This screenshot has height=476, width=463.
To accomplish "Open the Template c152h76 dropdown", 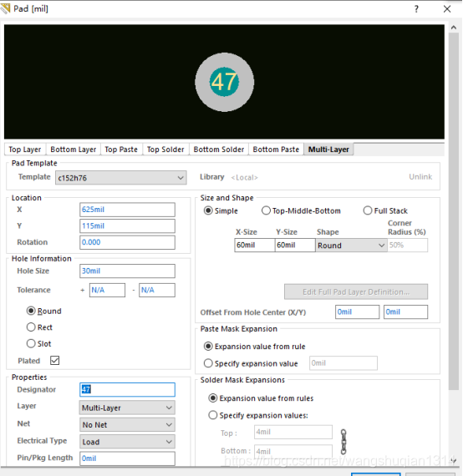I will [x=121, y=178].
